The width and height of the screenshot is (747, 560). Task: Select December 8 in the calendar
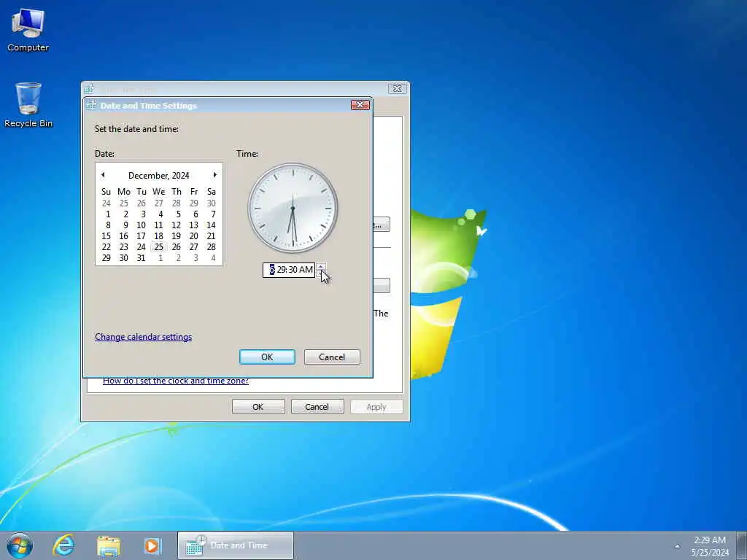coord(108,225)
